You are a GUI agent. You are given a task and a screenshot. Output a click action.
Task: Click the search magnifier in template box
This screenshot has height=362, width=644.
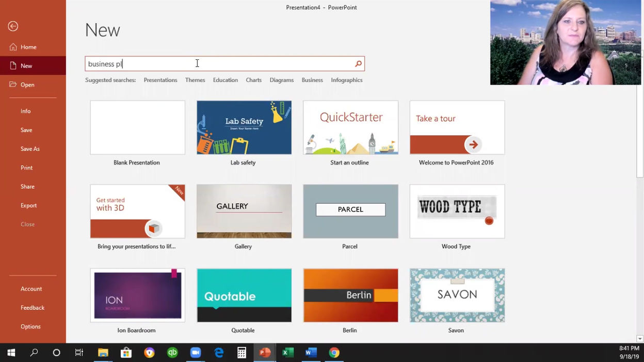[358, 64]
